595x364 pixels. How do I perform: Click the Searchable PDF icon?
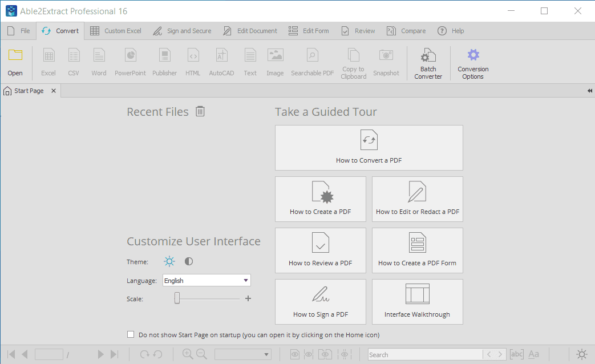[x=312, y=55]
